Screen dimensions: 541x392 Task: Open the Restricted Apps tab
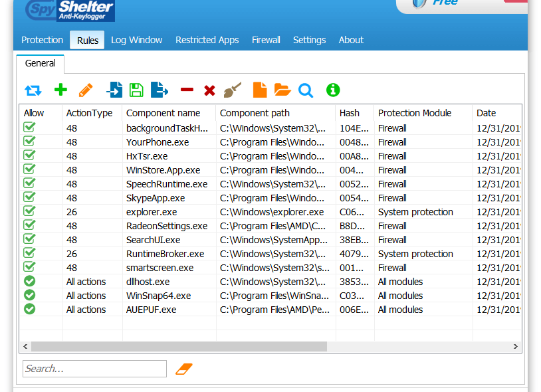pos(207,40)
